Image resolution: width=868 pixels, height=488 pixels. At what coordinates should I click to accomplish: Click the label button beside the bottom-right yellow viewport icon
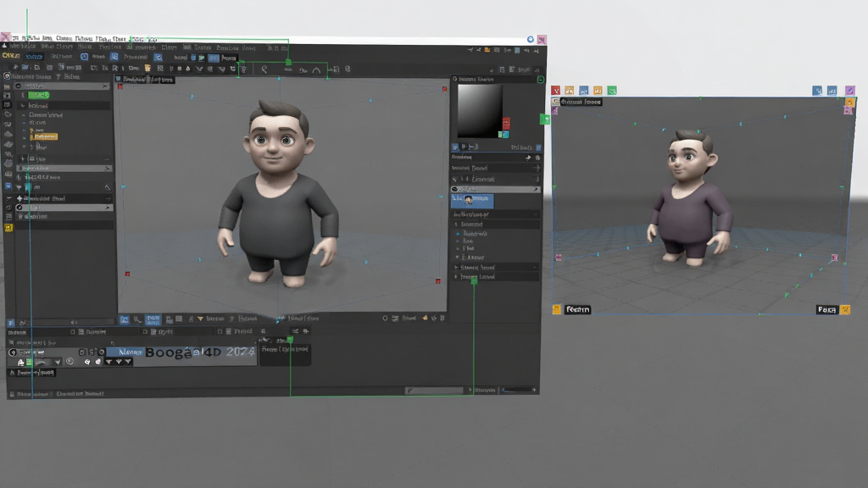click(x=827, y=310)
